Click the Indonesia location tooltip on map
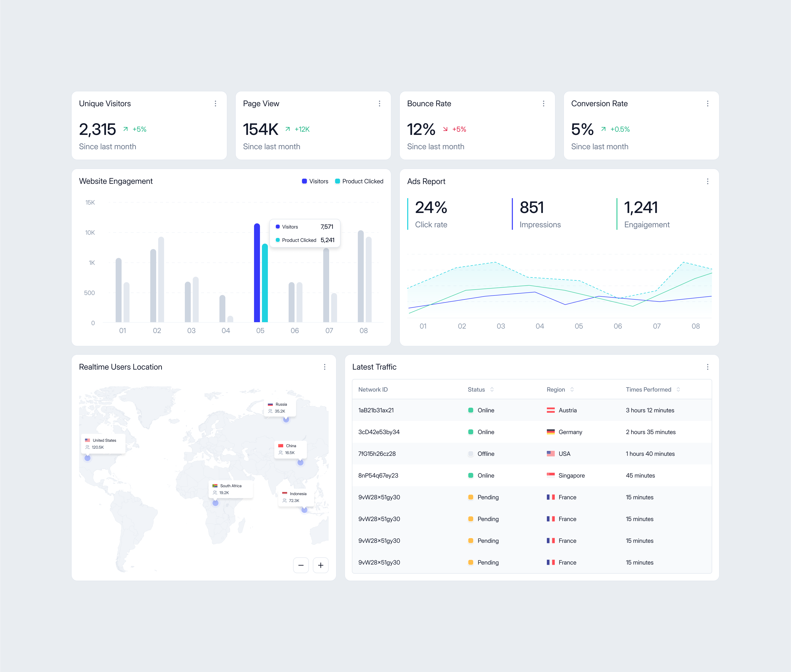Viewport: 791px width, 672px height. tap(296, 497)
